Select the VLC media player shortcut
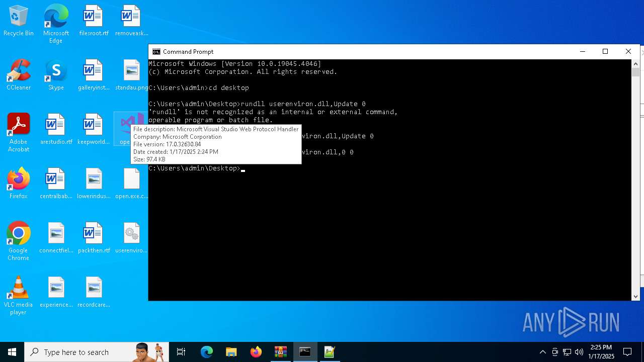644x362 pixels. pyautogui.click(x=19, y=295)
